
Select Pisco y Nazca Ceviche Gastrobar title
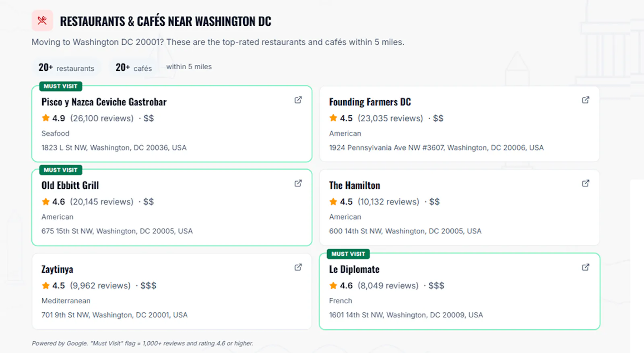[x=104, y=102]
